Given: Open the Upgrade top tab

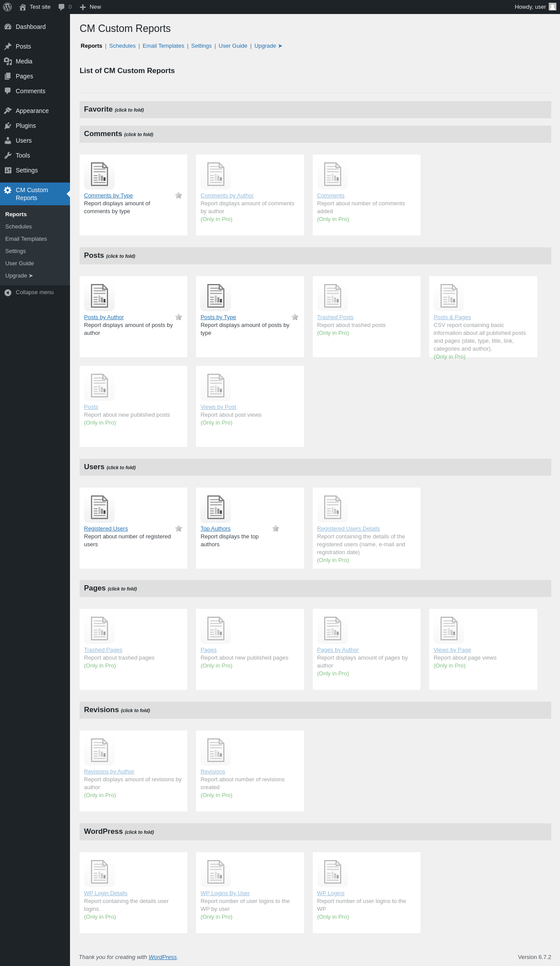Looking at the screenshot, I should point(268,46).
